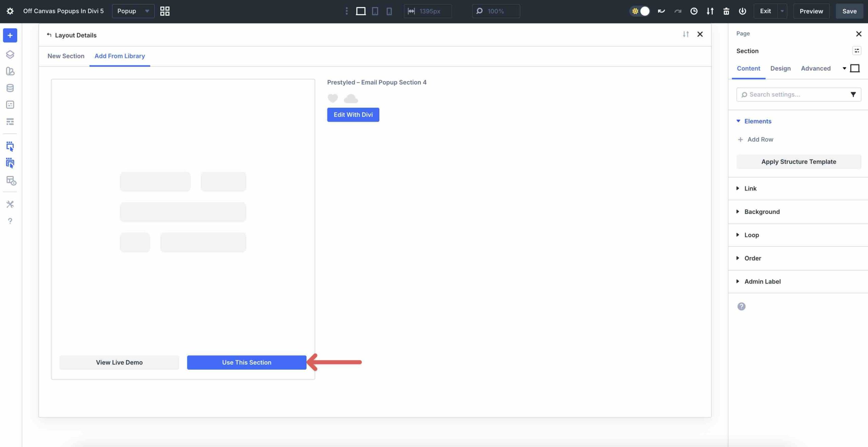Click the help question mark in sidebar
The width and height of the screenshot is (868, 447).
tap(10, 221)
